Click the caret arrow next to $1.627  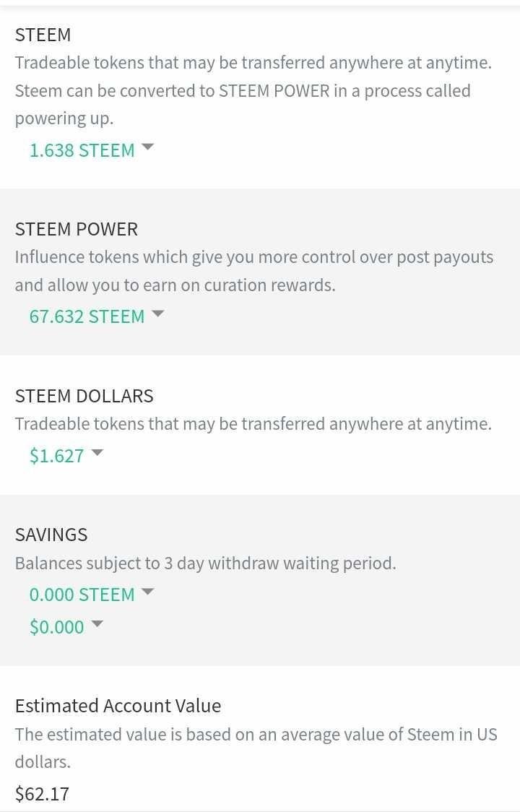coord(97,453)
